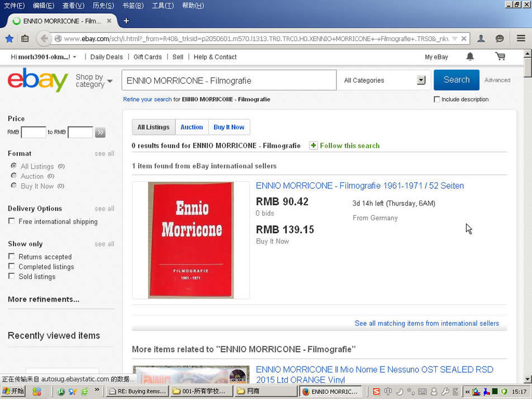The height and width of the screenshot is (399, 532).
Task: Click the green shield tray icon
Action: pos(504,392)
